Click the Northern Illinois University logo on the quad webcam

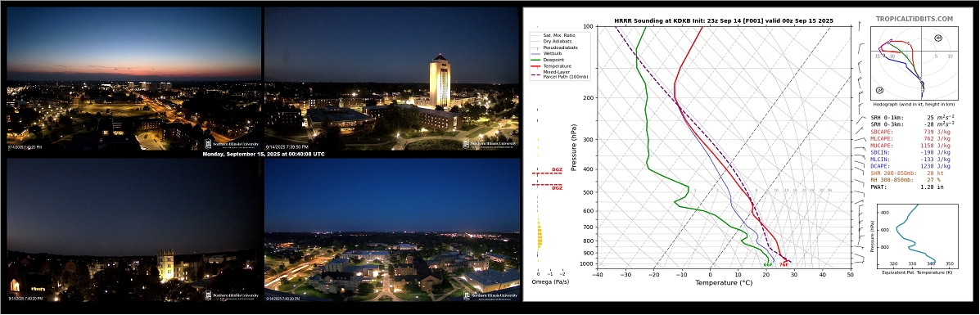click(490, 295)
